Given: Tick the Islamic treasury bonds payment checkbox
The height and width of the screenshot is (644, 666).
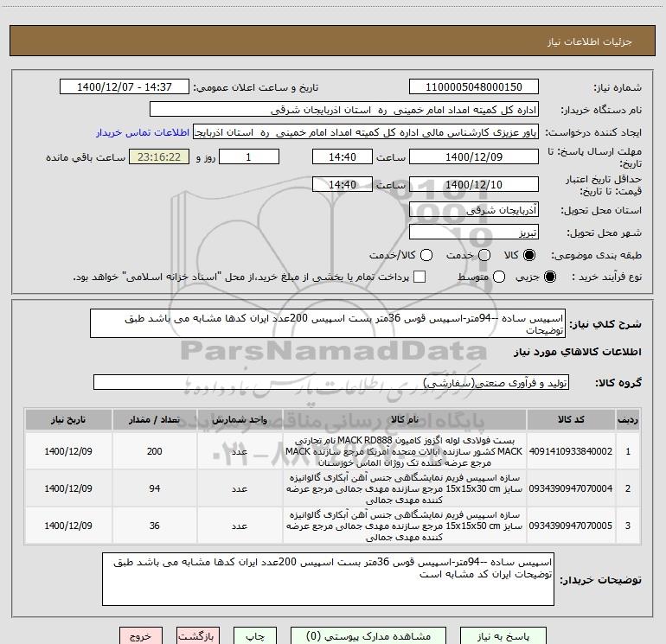Looking at the screenshot, I should pyautogui.click(x=419, y=277).
